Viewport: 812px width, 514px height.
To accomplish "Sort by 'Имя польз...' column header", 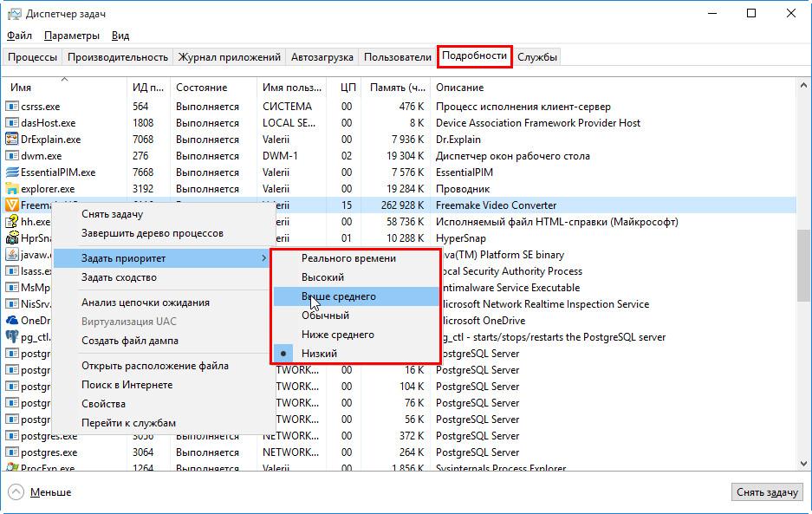I will tap(291, 88).
